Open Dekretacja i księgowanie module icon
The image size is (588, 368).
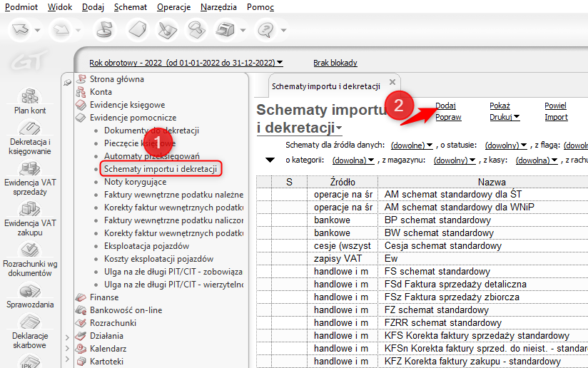tap(30, 128)
